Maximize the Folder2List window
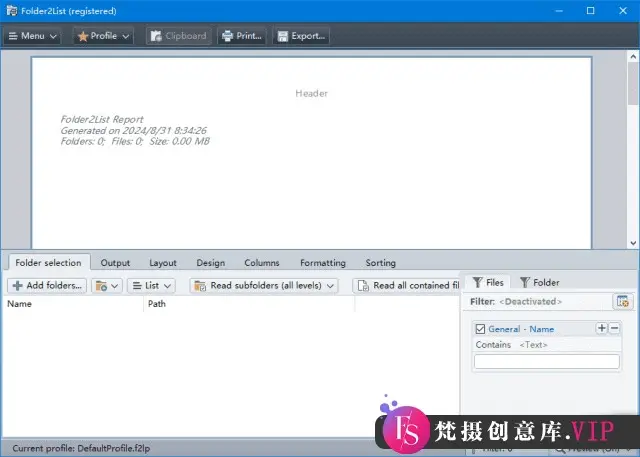This screenshot has height=457, width=640. pyautogui.click(x=591, y=11)
